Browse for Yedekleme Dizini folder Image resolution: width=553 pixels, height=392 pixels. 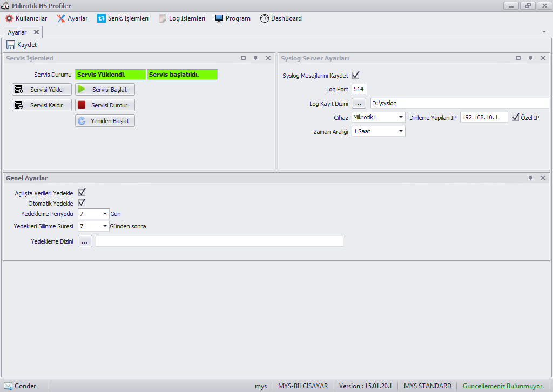click(x=85, y=241)
